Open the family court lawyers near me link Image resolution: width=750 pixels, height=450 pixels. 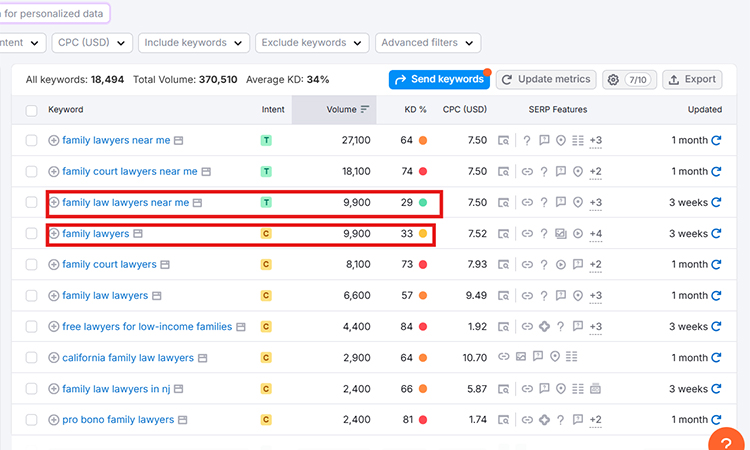coord(129,172)
